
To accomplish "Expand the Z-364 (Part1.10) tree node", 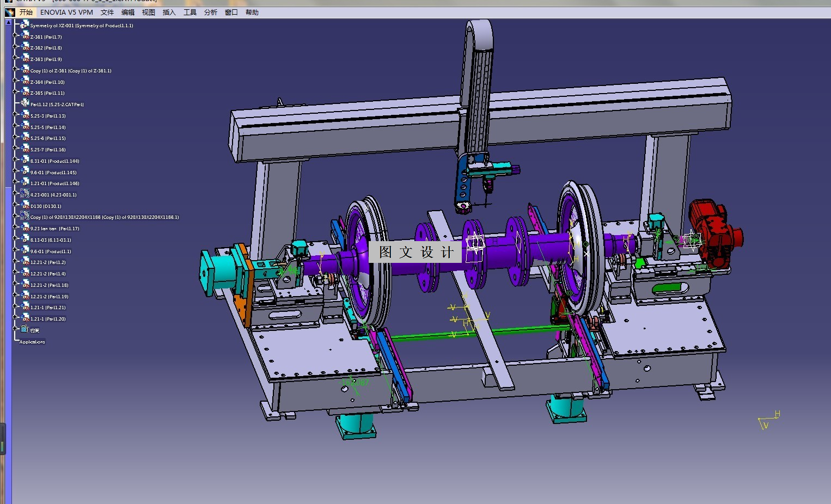I will pyautogui.click(x=15, y=82).
